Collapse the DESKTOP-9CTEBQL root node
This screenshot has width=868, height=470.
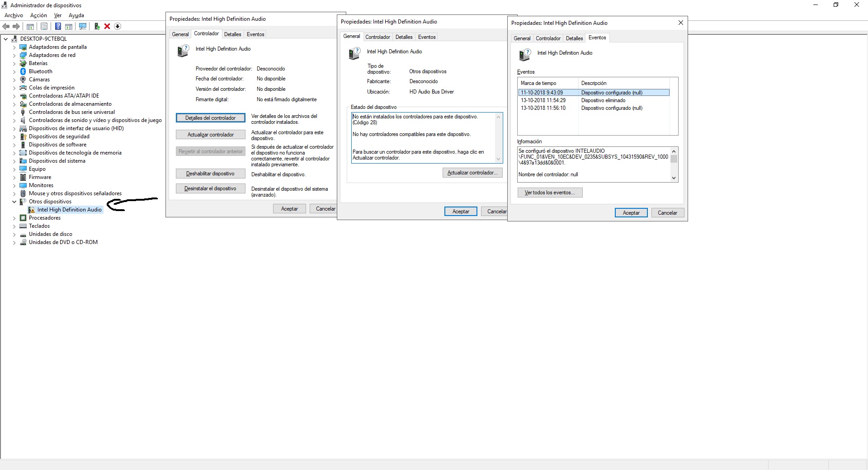pos(6,39)
